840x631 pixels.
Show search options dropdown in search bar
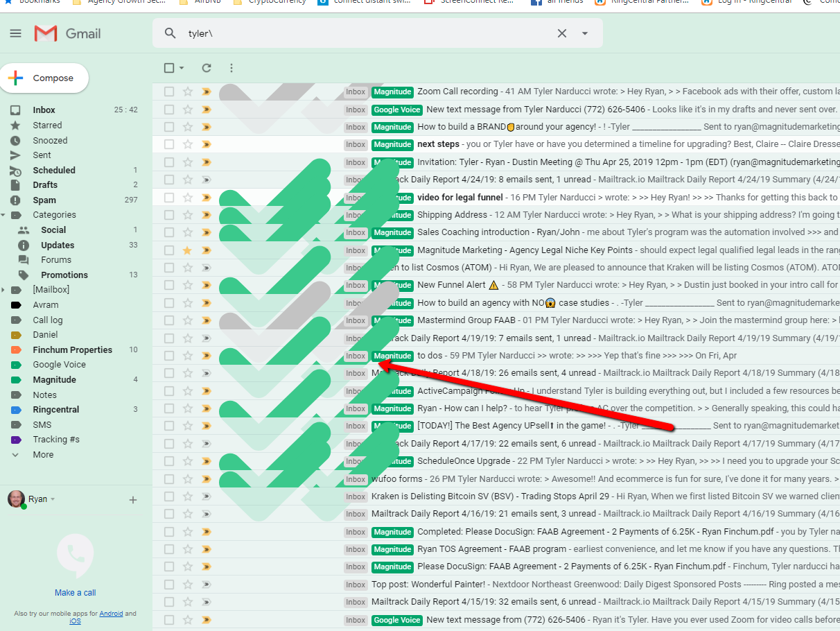click(585, 33)
